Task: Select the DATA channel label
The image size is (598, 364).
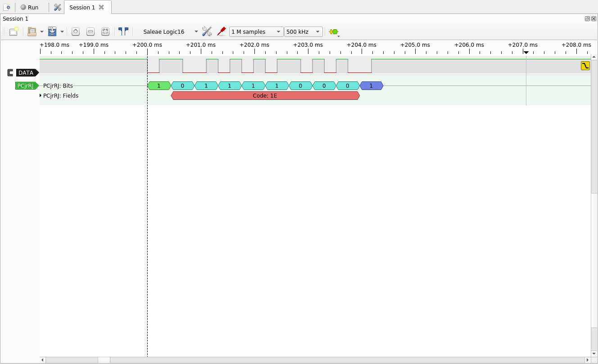Action: [x=26, y=72]
